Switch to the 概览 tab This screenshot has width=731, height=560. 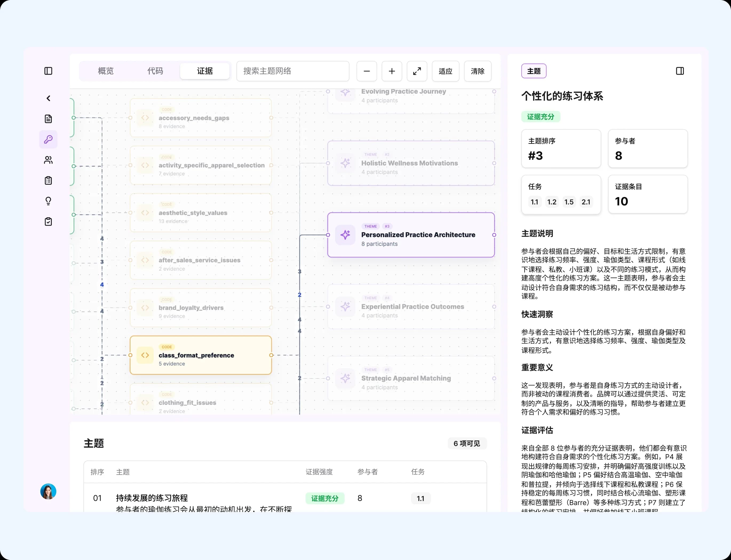[106, 71]
